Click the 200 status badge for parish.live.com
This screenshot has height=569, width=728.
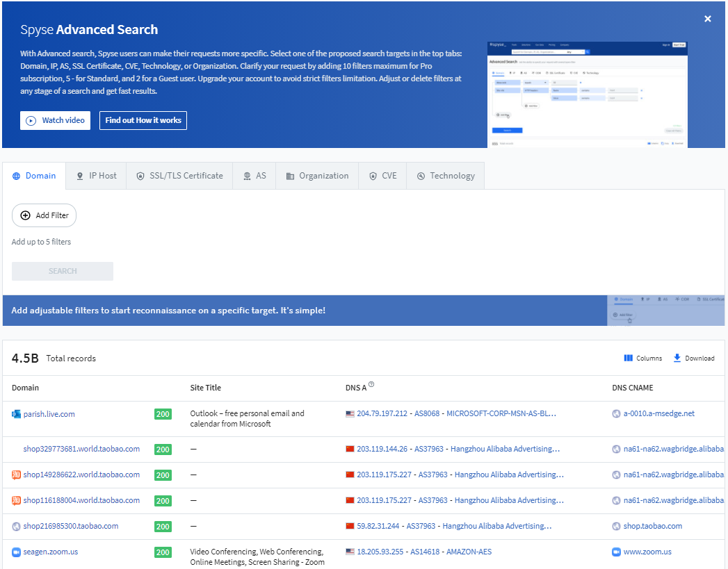pyautogui.click(x=163, y=413)
